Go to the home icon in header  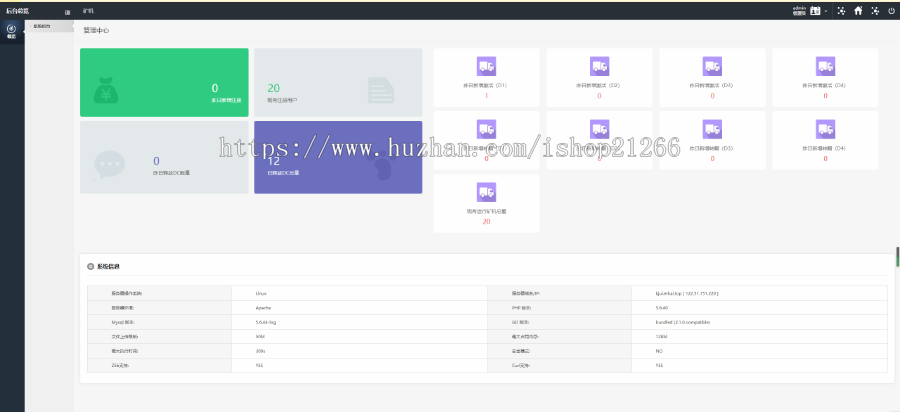click(858, 11)
